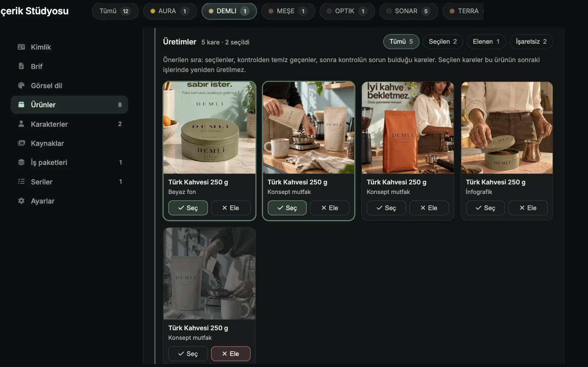
Task: Show the İşaretsiz filter results
Action: click(531, 42)
